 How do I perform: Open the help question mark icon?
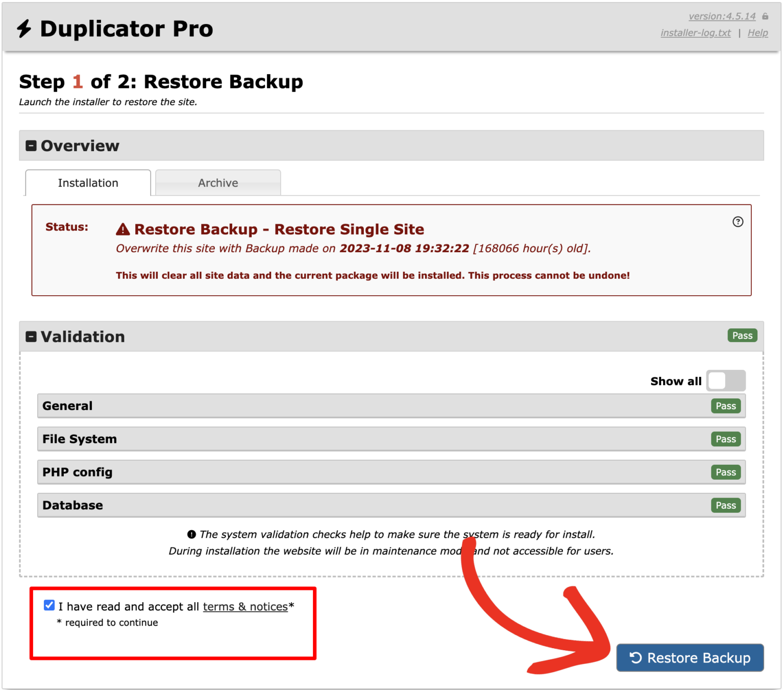point(738,222)
